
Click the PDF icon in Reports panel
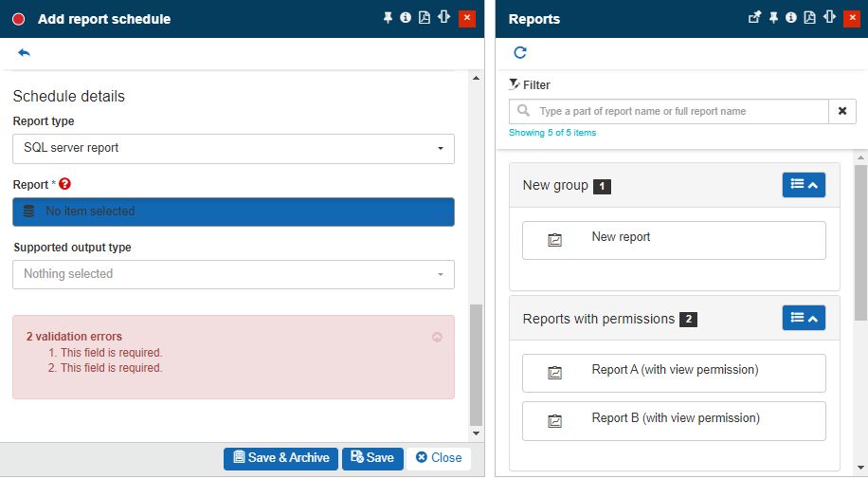click(x=808, y=18)
